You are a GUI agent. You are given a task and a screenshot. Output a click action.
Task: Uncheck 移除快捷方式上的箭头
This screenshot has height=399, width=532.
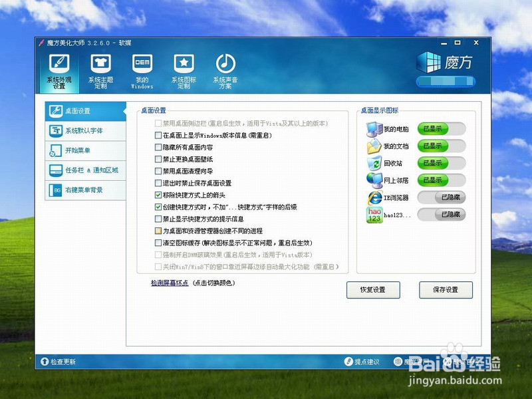[157, 195]
